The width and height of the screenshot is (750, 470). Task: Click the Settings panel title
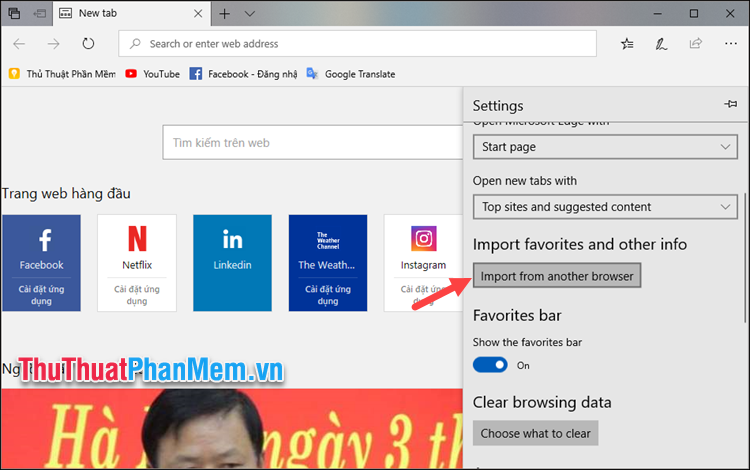(498, 106)
